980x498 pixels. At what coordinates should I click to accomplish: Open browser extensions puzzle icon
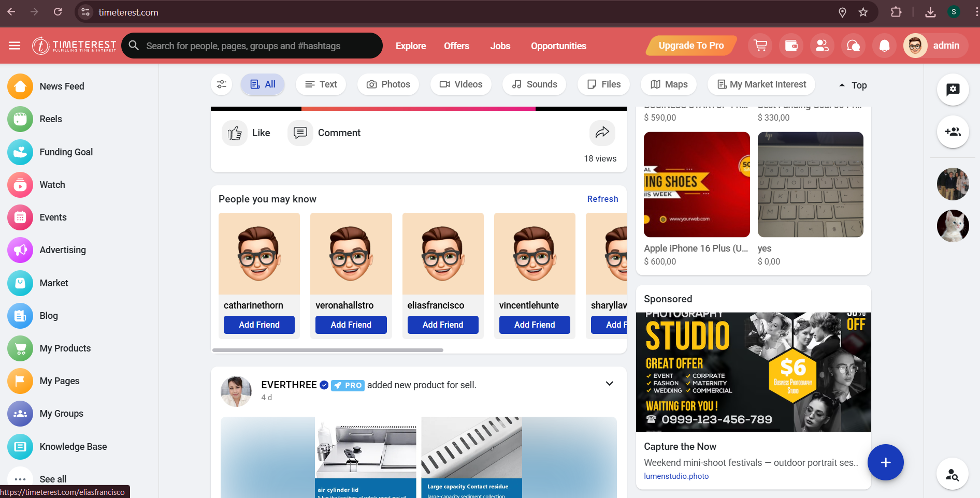coord(896,12)
